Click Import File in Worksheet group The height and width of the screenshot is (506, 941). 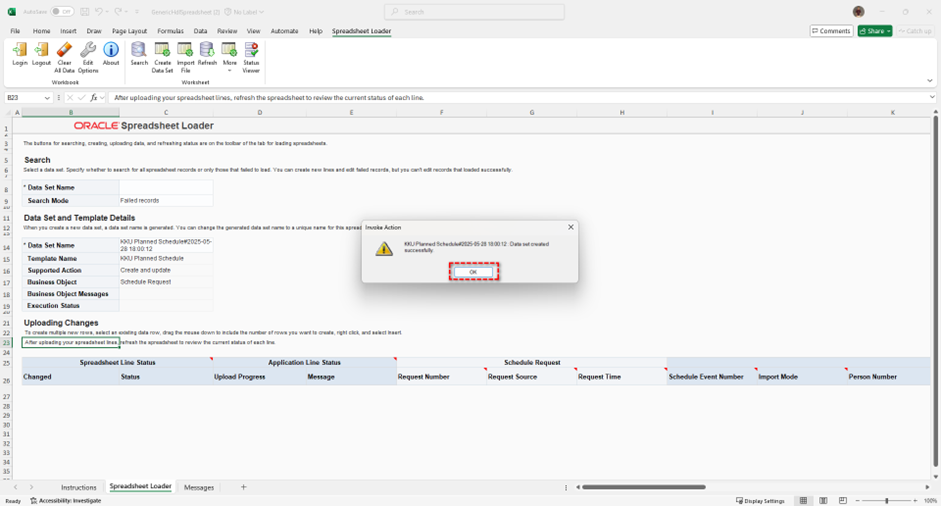click(x=185, y=54)
